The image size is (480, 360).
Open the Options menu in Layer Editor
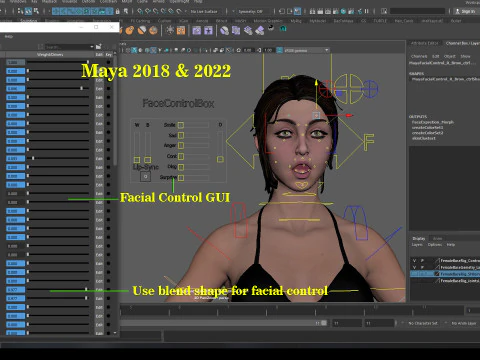pyautogui.click(x=435, y=244)
